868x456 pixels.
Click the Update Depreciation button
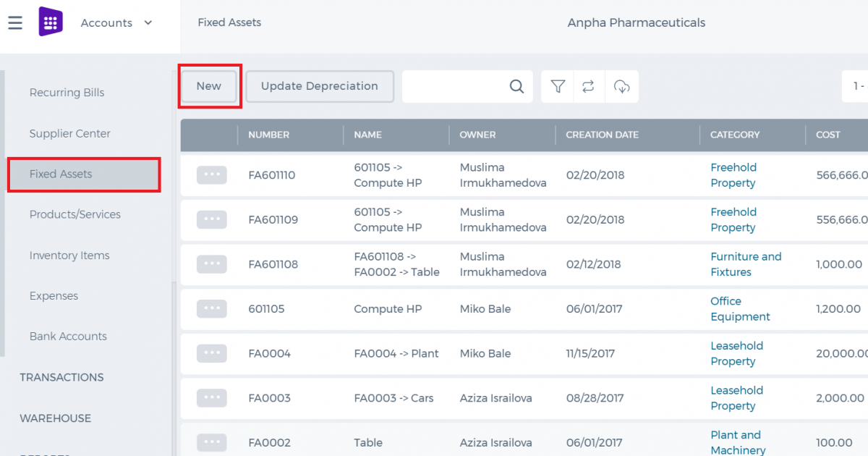320,86
